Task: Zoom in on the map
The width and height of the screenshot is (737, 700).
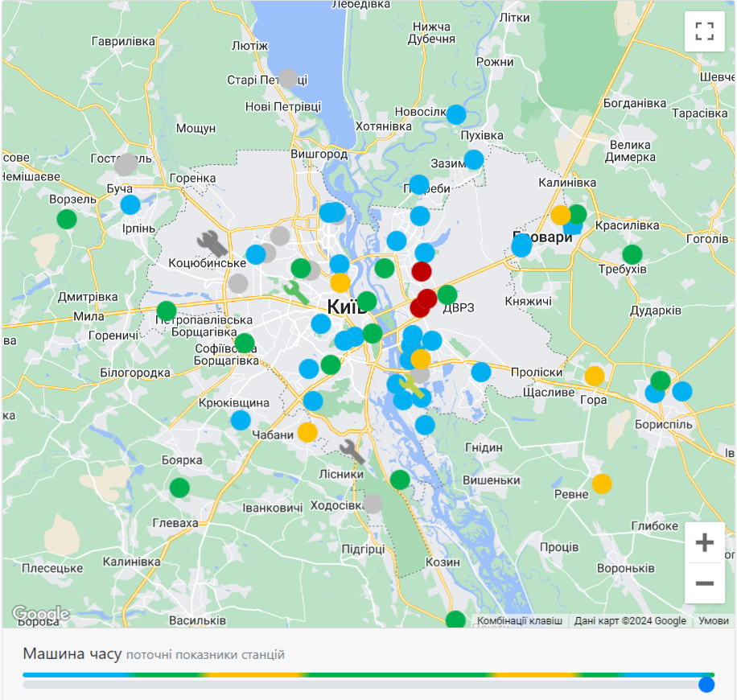Action: pos(704,542)
